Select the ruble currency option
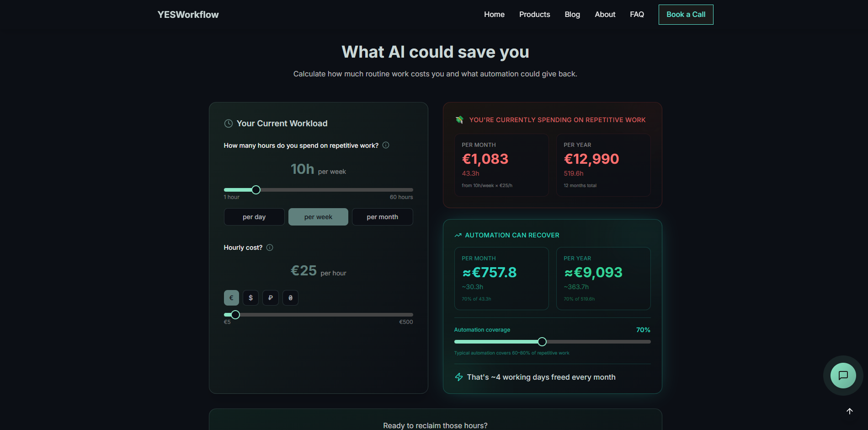 (x=271, y=298)
